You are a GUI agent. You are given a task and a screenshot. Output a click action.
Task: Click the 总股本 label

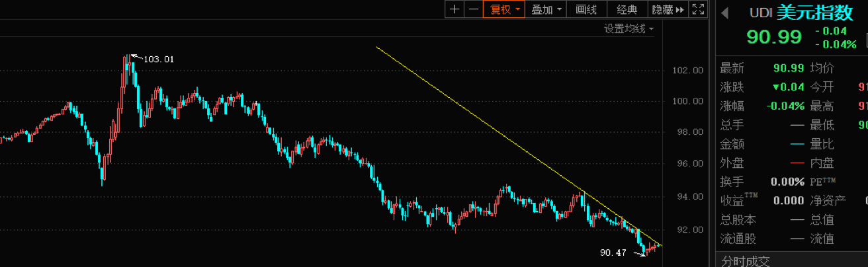(x=738, y=219)
